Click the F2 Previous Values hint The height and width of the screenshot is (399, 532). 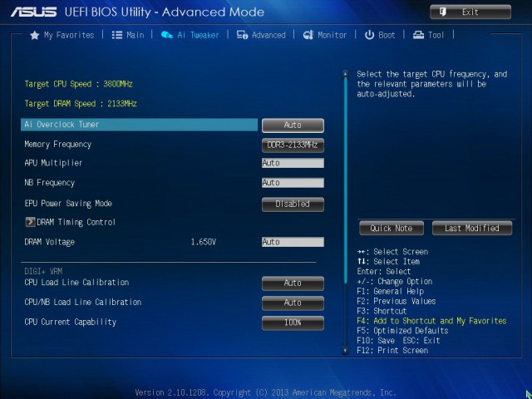point(397,301)
